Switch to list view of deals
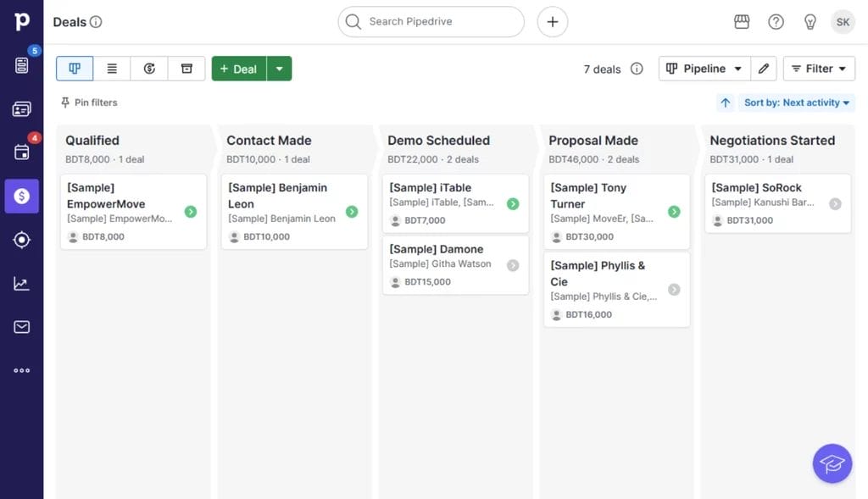The width and height of the screenshot is (868, 499). (x=112, y=68)
